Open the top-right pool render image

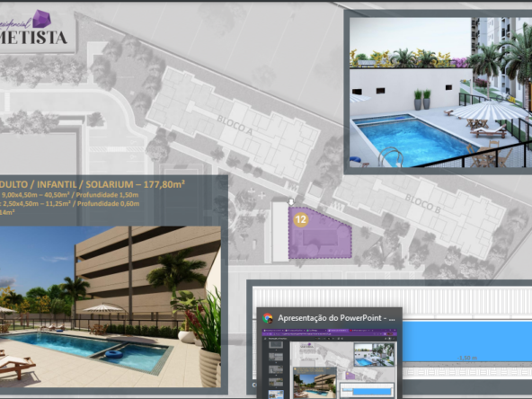(x=440, y=93)
